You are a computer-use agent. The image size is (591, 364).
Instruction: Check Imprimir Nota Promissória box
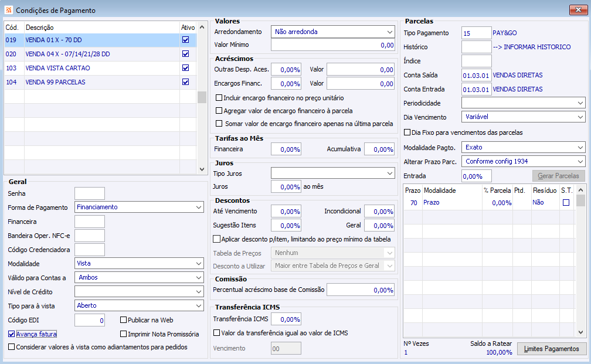click(124, 334)
